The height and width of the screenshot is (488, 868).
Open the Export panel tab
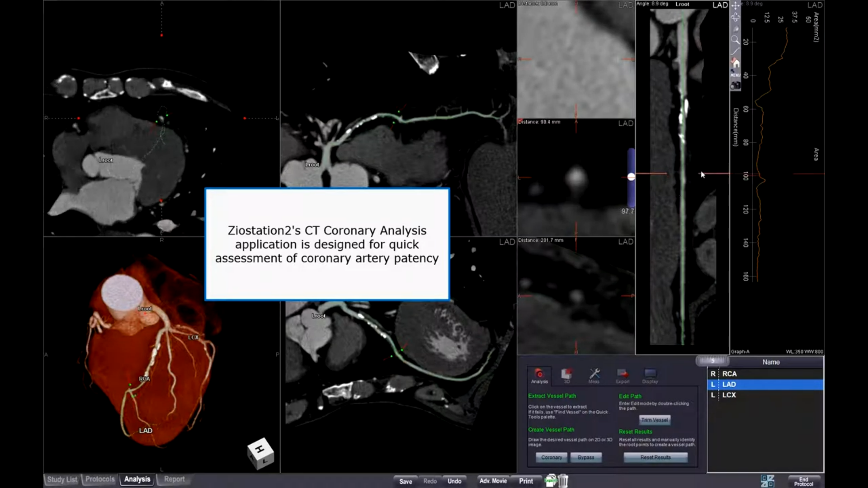pos(623,376)
